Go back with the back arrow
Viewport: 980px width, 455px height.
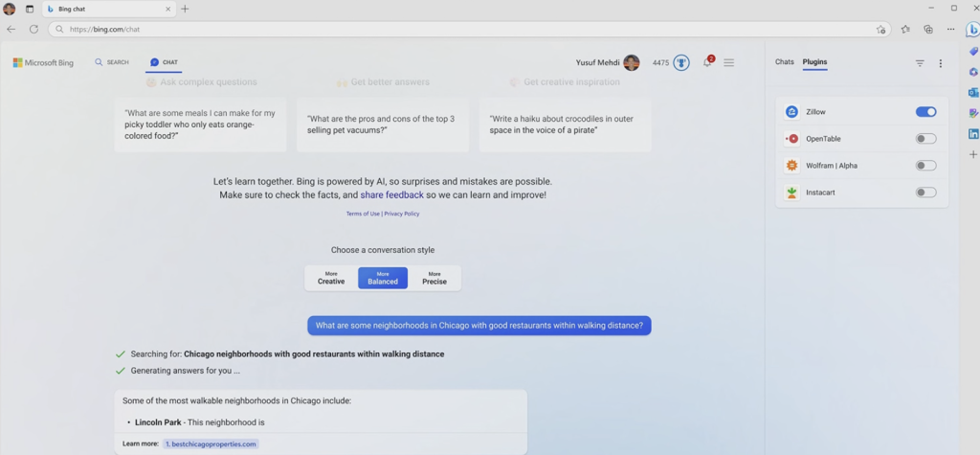coord(11,29)
